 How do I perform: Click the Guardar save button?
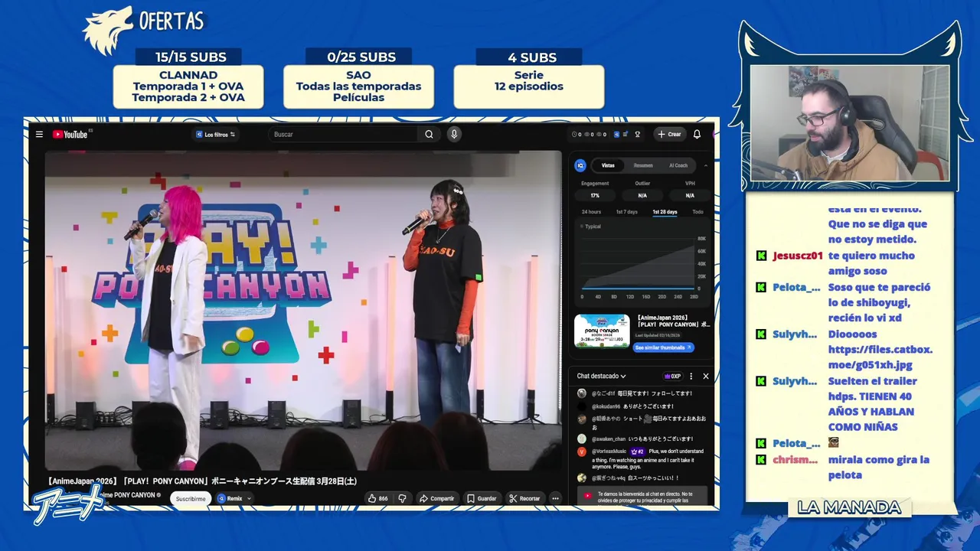(x=482, y=498)
